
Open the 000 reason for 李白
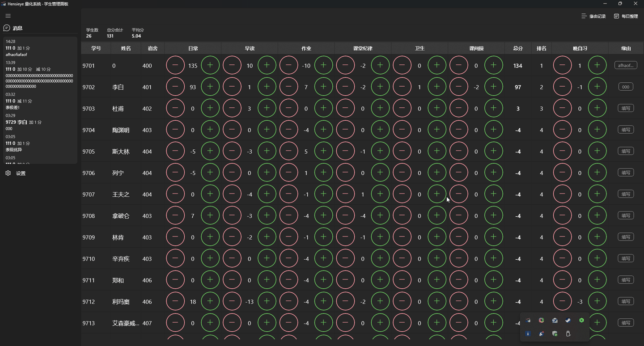[626, 87]
